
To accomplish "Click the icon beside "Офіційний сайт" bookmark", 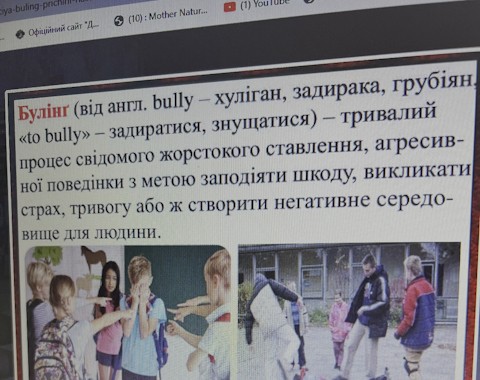I will (x=20, y=34).
